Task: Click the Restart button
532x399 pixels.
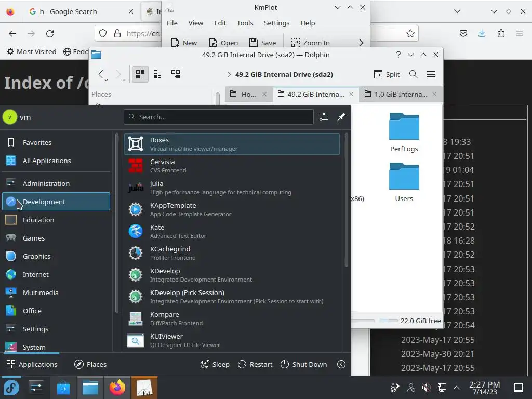Action: [255, 364]
